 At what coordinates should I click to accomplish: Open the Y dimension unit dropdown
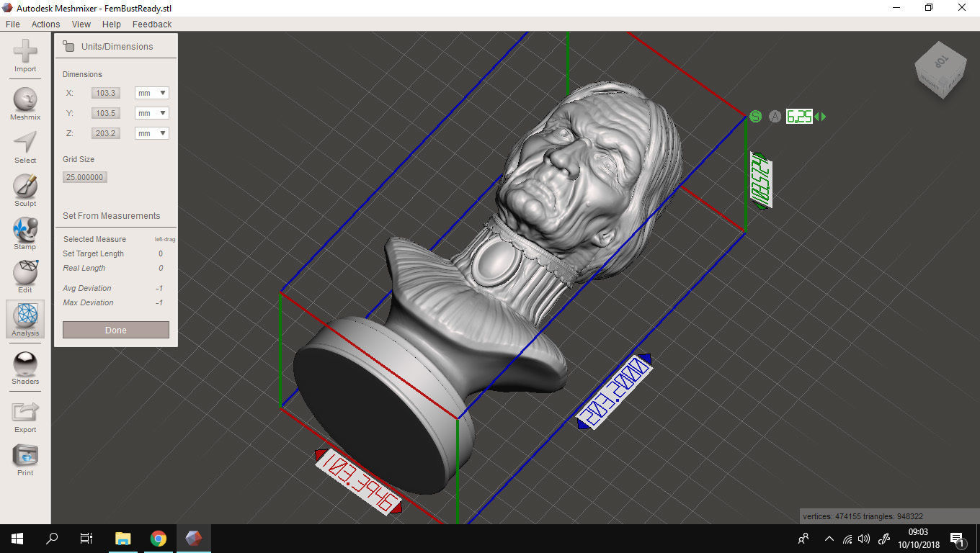coord(151,113)
